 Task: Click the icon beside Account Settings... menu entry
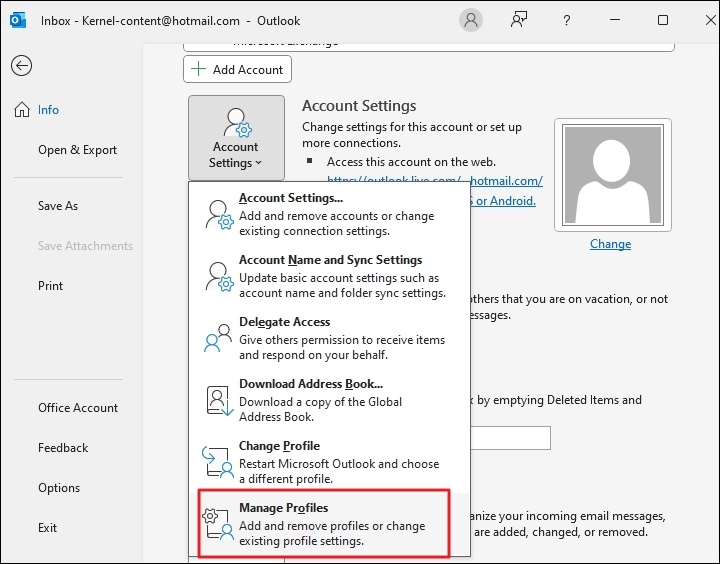click(219, 214)
